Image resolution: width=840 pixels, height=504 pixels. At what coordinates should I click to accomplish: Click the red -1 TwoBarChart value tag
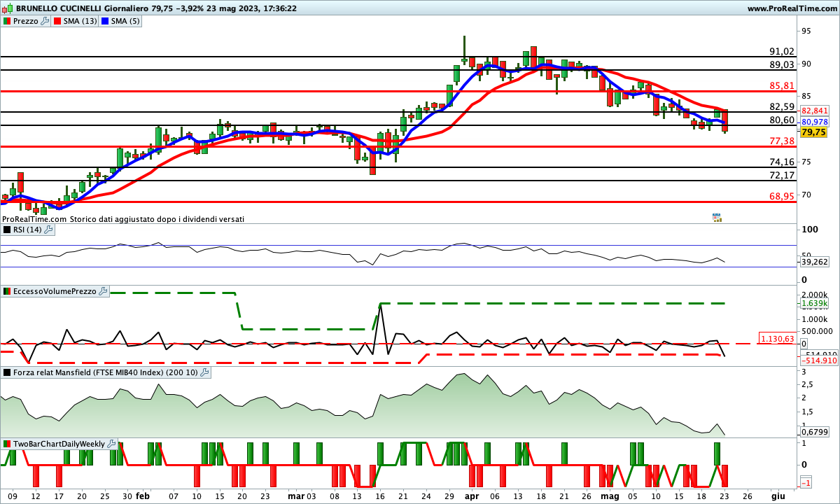pos(806,483)
